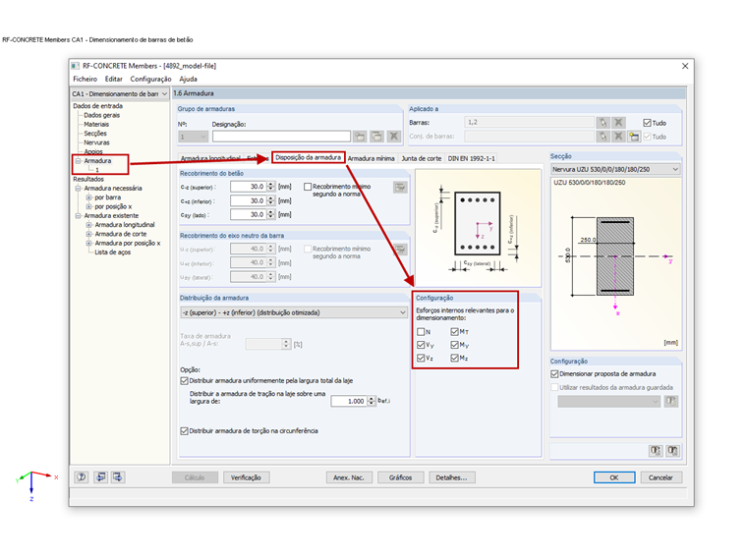Screen dimensions: 747x560
Task: Open section info icon, left one below Configuração
Action: [656, 451]
